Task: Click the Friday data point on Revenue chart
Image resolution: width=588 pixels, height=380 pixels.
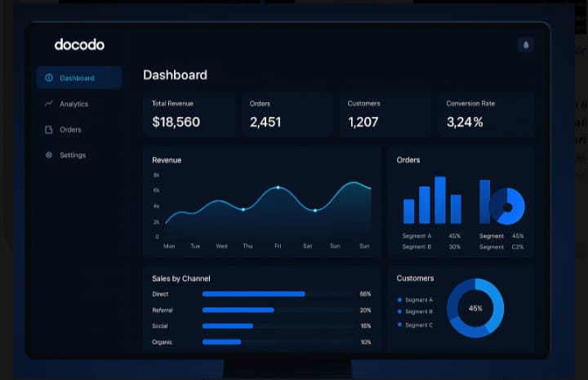Action: (278, 187)
